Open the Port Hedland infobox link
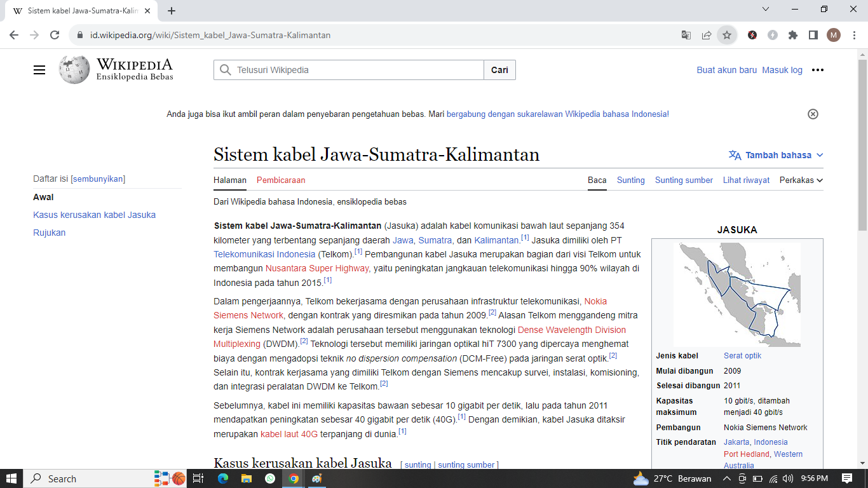Image resolution: width=868 pixels, height=488 pixels. click(x=747, y=454)
